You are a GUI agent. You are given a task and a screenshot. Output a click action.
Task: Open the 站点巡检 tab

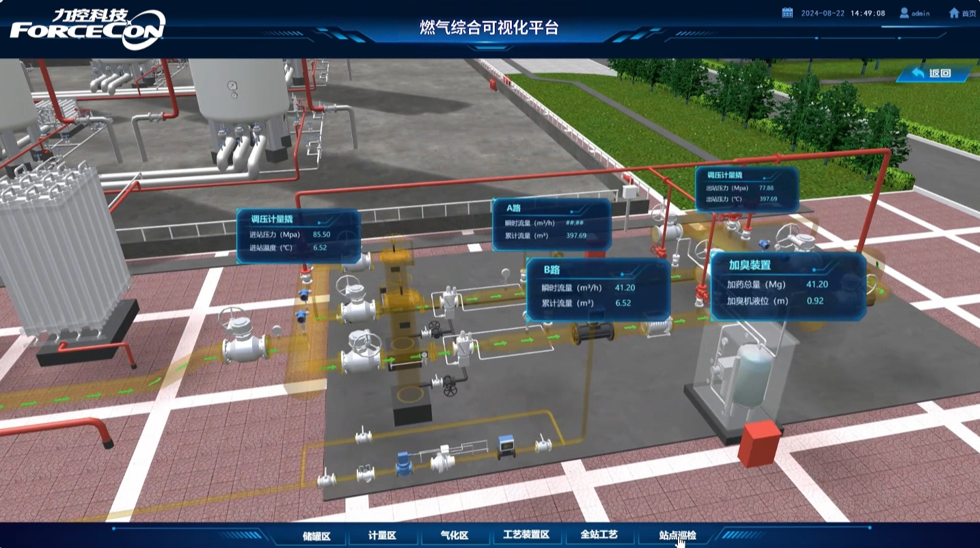coord(677,535)
